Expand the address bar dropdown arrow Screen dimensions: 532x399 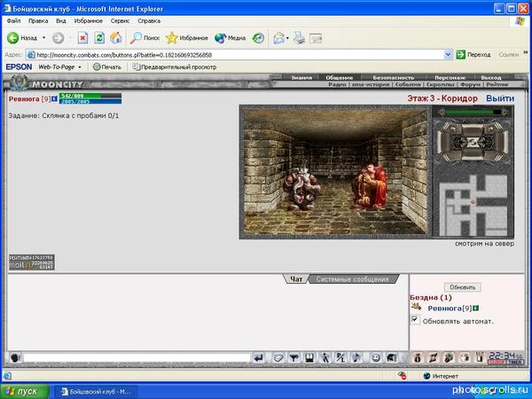click(448, 55)
